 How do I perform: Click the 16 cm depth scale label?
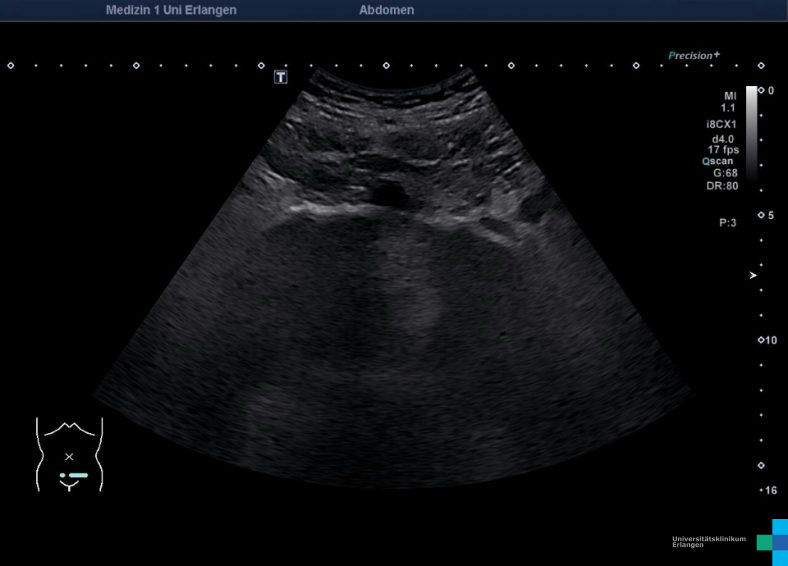tap(769, 490)
